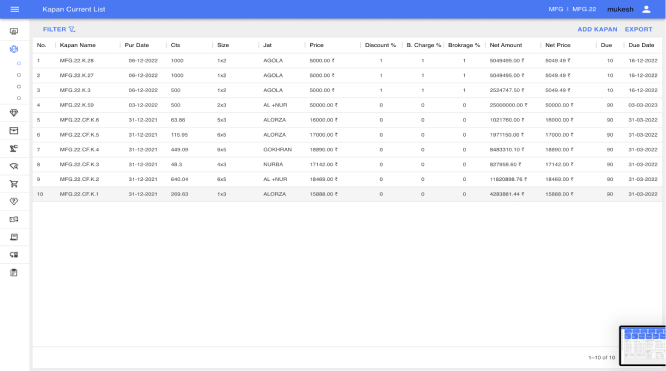Screen dimensions: 666x371
Task: Select the diamond icon in sidebar
Action: (14, 113)
